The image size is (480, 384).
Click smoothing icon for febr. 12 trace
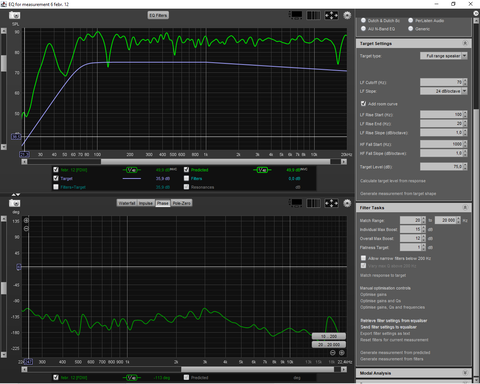(x=132, y=170)
